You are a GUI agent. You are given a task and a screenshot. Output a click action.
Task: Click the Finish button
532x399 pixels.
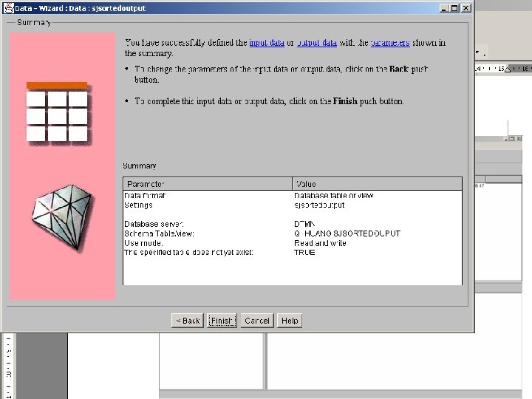[x=222, y=321]
